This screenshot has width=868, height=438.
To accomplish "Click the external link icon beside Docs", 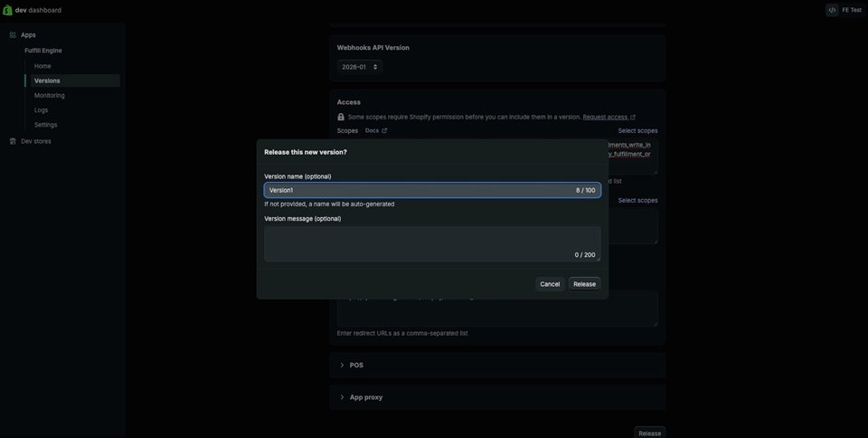I will [x=384, y=131].
